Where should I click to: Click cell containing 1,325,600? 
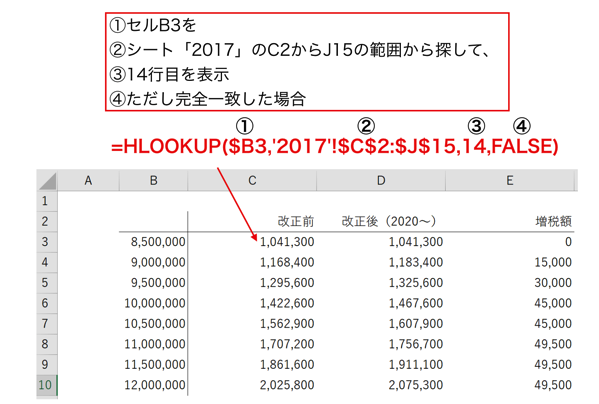pyautogui.click(x=381, y=283)
